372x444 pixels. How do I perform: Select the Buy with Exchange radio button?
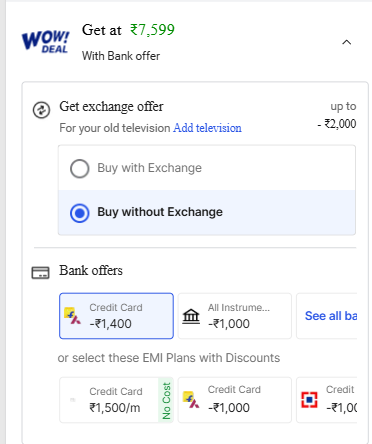[x=80, y=168]
